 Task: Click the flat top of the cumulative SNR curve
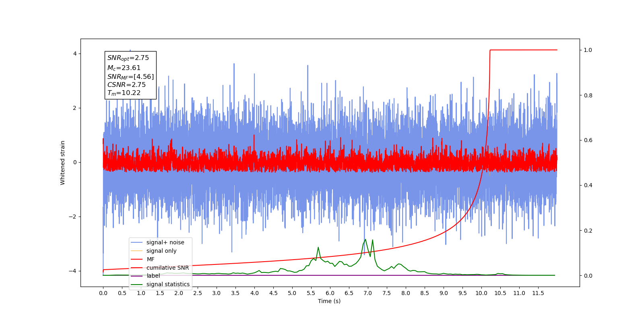pyautogui.click(x=523, y=50)
